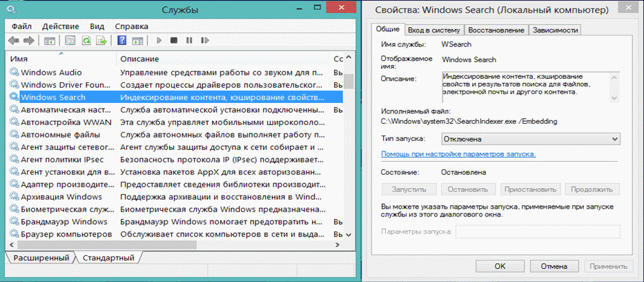Click the horizontal scrollbar right arrow in Службы
Image resolution: width=644 pixels, height=282 pixels.
click(x=338, y=245)
